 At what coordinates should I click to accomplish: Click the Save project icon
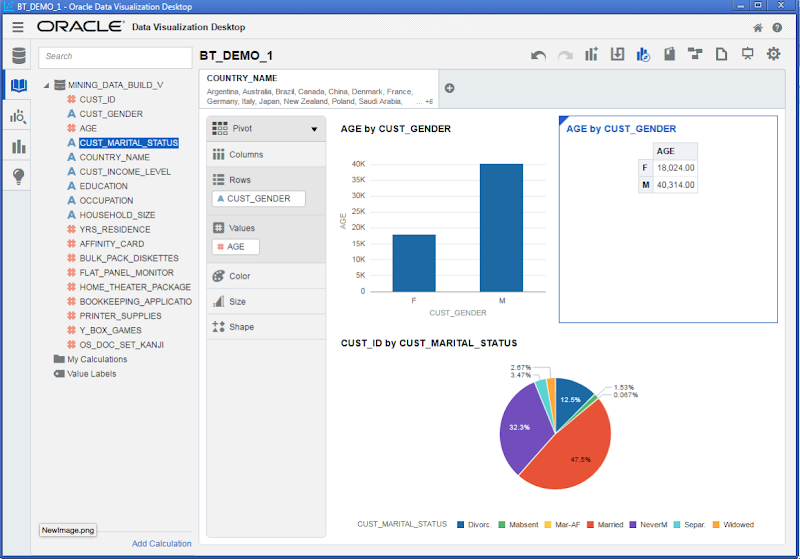pyautogui.click(x=669, y=54)
